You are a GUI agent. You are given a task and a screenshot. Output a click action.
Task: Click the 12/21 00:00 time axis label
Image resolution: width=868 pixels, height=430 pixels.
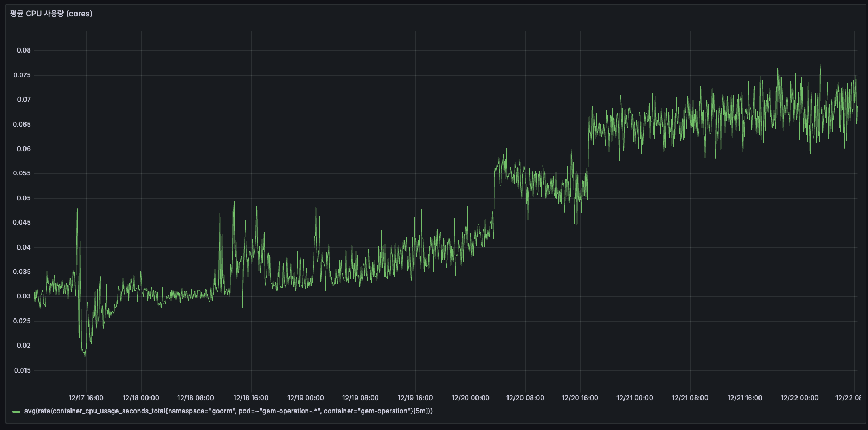pyautogui.click(x=635, y=398)
